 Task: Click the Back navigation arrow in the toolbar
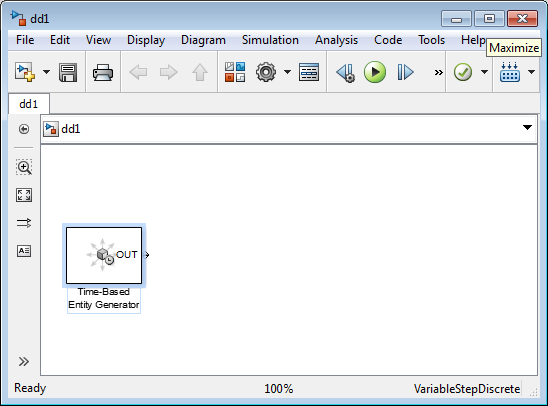click(x=138, y=72)
